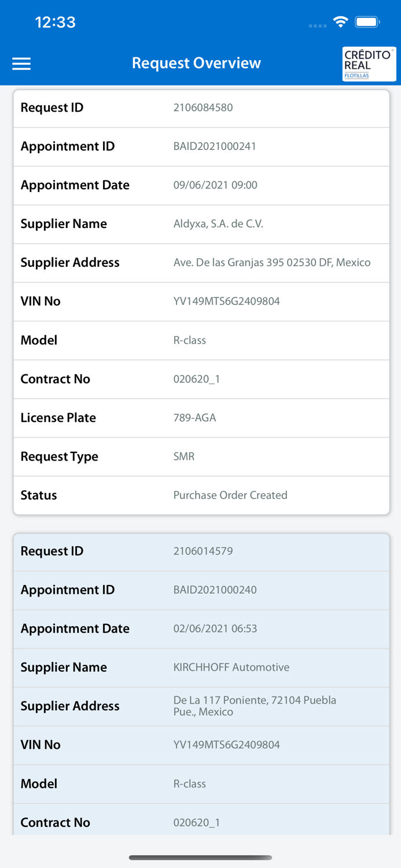Tap license plate 789-AGA row

point(201,418)
